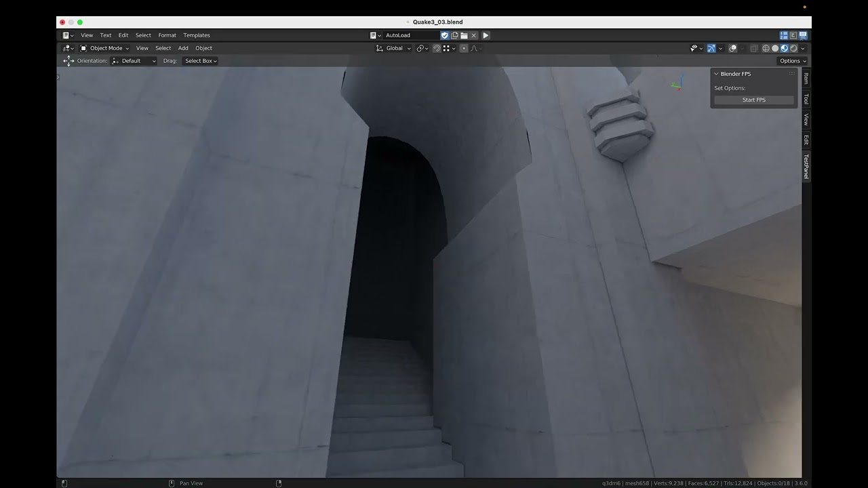Viewport: 868px width, 488px height.
Task: Open proportional falloff curve dropdown
Action: tap(476, 48)
